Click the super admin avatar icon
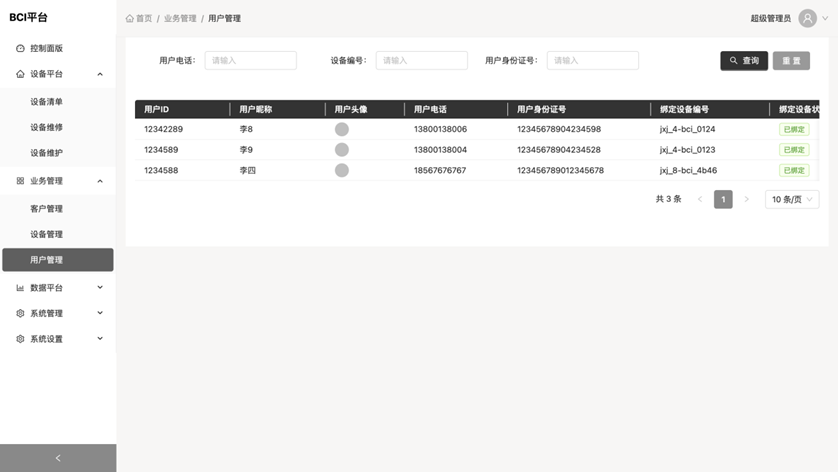This screenshot has height=472, width=838. pos(807,19)
